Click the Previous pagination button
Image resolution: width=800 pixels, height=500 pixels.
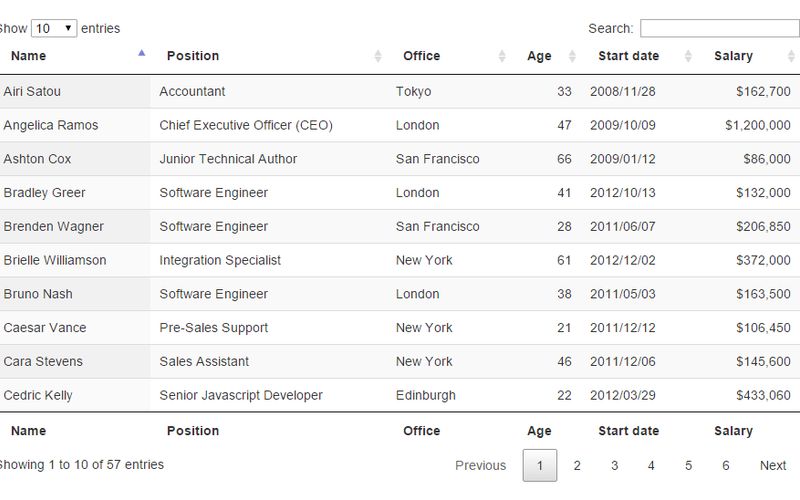click(480, 465)
